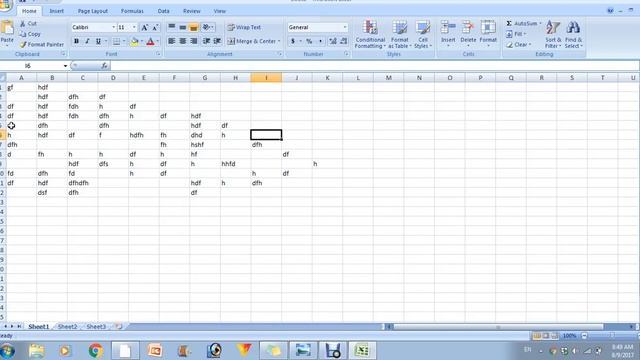Click the Insert cells button
The image size is (640, 360).
[448, 33]
